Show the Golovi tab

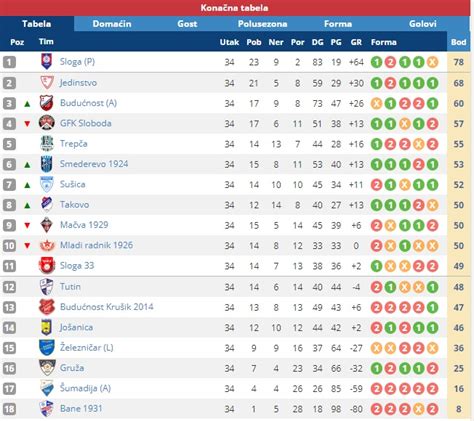coord(422,24)
